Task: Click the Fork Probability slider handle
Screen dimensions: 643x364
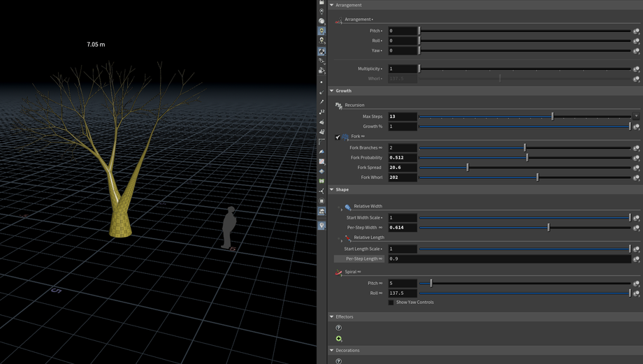Action: point(527,158)
